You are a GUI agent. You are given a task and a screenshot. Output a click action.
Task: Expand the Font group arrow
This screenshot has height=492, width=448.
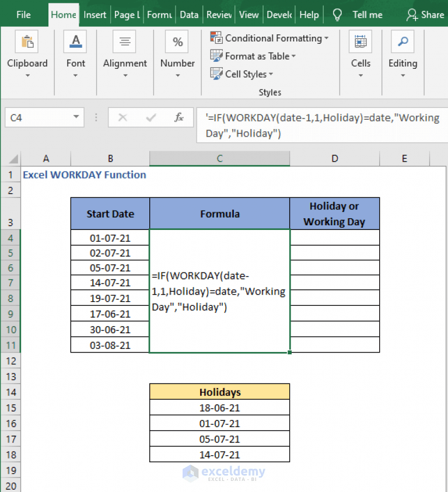[x=75, y=75]
